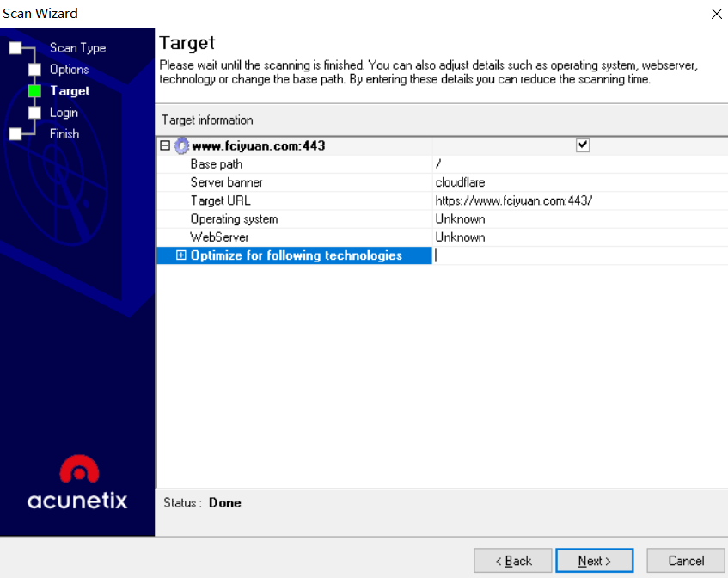Screen dimensions: 728x578
Task: Click the gear icon beside www.fciyuan.com:443
Action: pos(181,146)
